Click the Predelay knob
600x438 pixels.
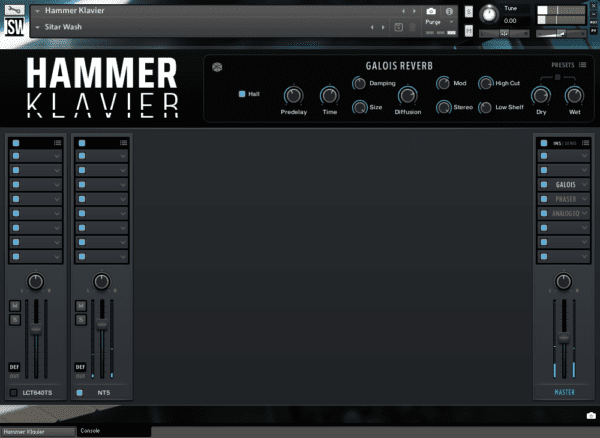tap(293, 96)
